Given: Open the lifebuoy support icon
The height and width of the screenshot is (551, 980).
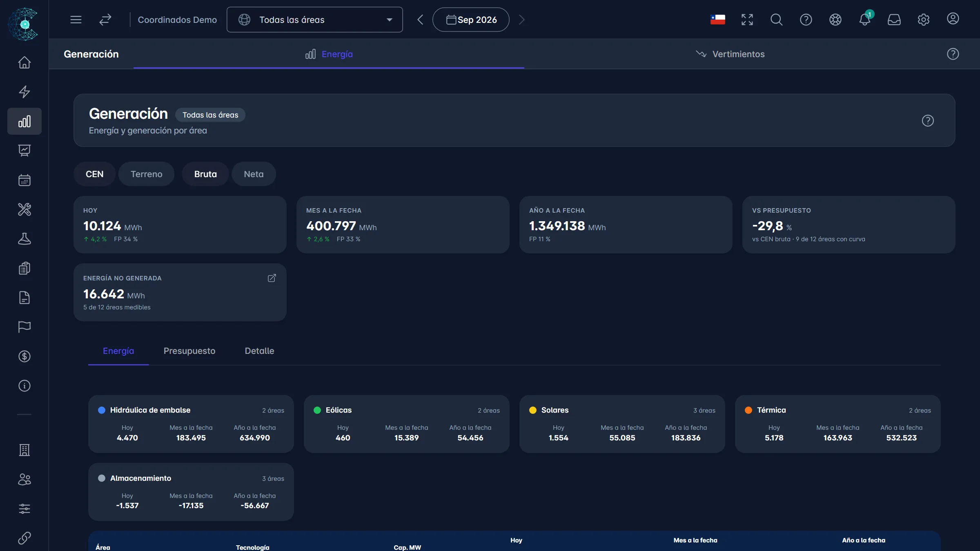Looking at the screenshot, I should point(835,20).
